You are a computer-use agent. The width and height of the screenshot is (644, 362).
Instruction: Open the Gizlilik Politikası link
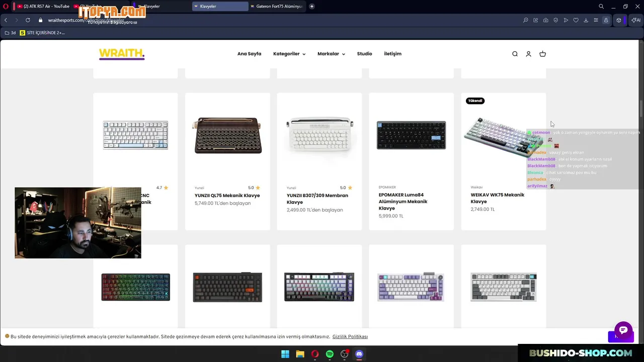pyautogui.click(x=350, y=337)
